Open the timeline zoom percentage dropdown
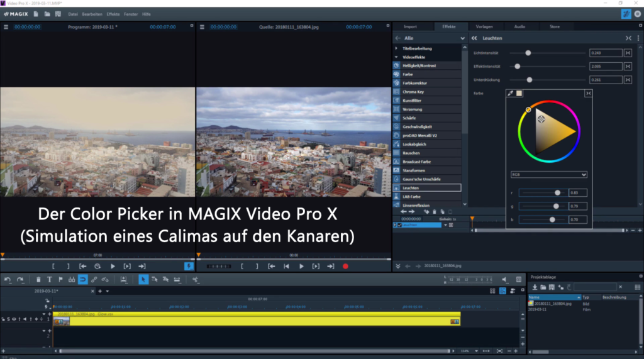 pos(476,351)
